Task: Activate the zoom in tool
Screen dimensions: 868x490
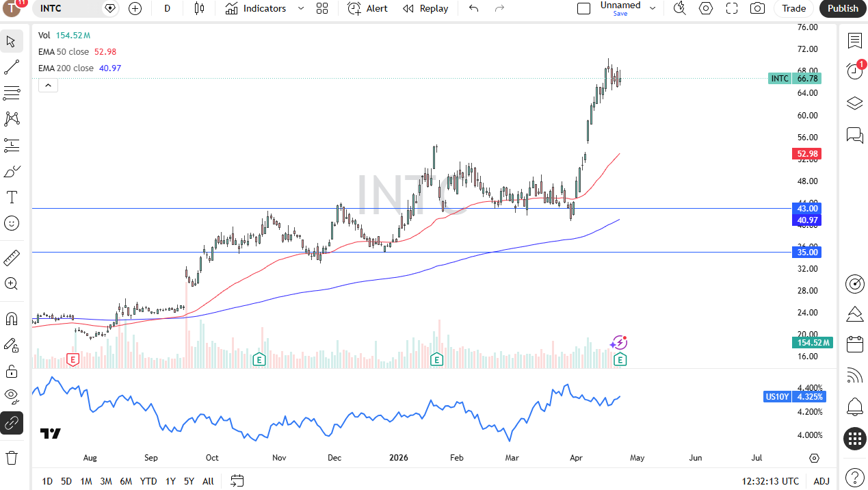Action: pyautogui.click(x=12, y=283)
